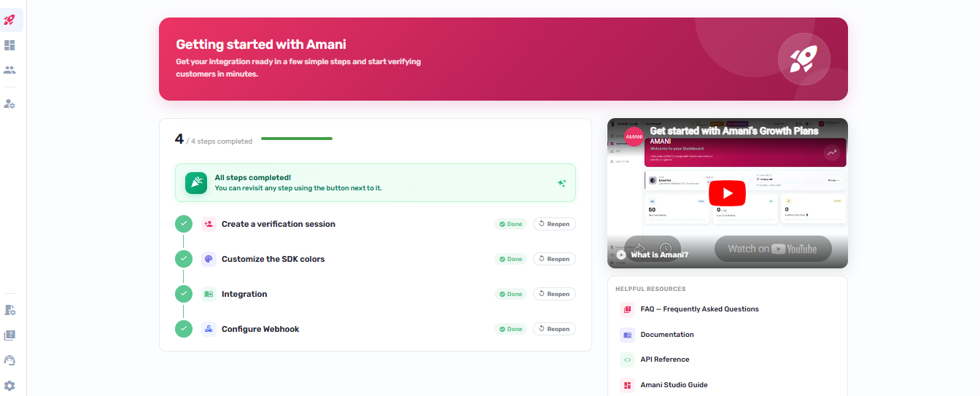980x396 pixels.
Task: Click the Amani Studio Guide icon
Action: coord(627,385)
